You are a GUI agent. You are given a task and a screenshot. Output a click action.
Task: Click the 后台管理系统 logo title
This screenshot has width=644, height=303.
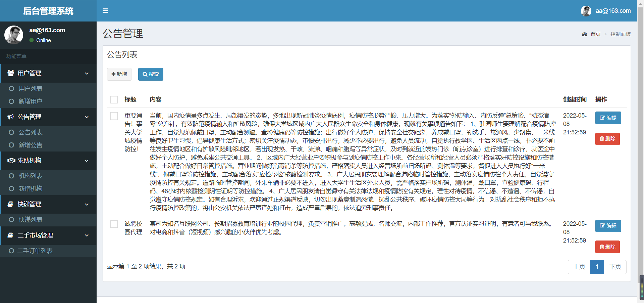point(48,11)
